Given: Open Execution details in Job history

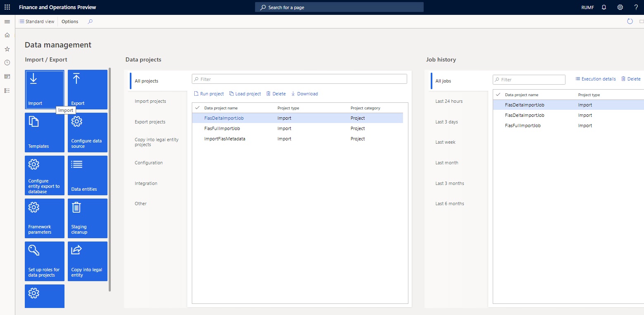Looking at the screenshot, I should pos(596,79).
